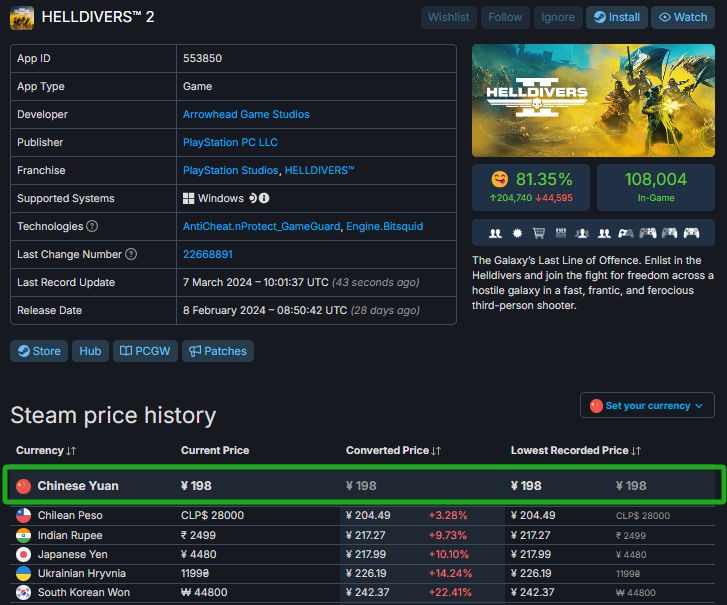This screenshot has height=605, width=727.
Task: Click the Last Change Number help icon
Action: click(130, 255)
